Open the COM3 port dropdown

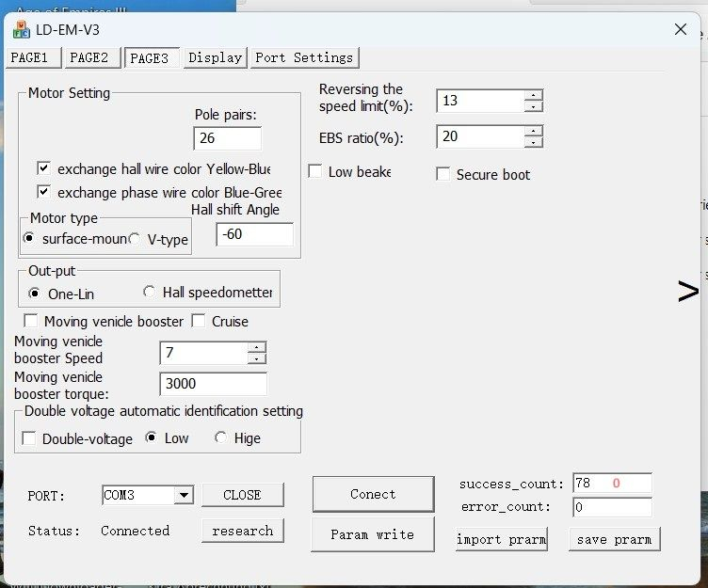click(x=184, y=495)
